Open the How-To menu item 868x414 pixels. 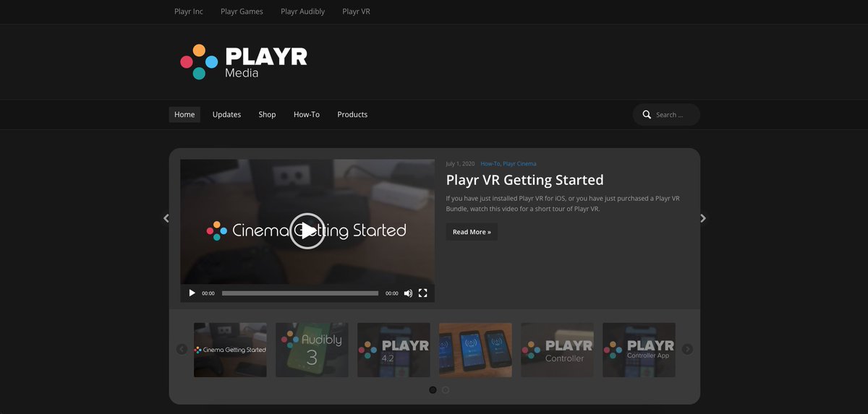(307, 115)
